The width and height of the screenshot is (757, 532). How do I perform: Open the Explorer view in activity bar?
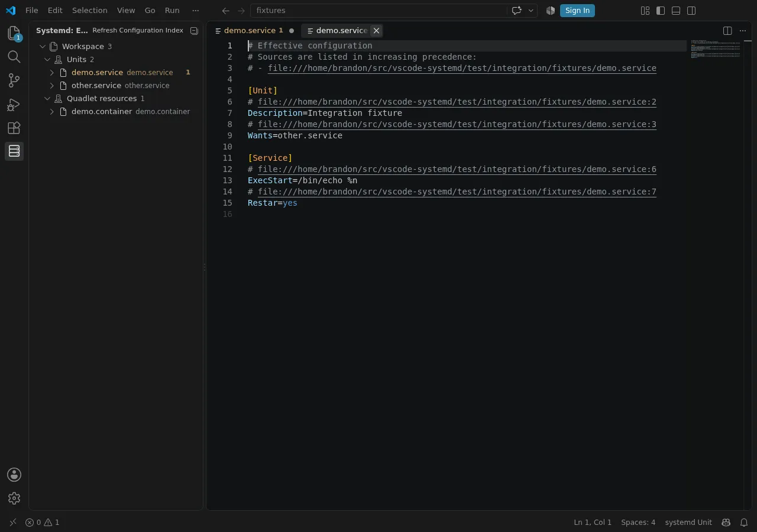point(14,34)
